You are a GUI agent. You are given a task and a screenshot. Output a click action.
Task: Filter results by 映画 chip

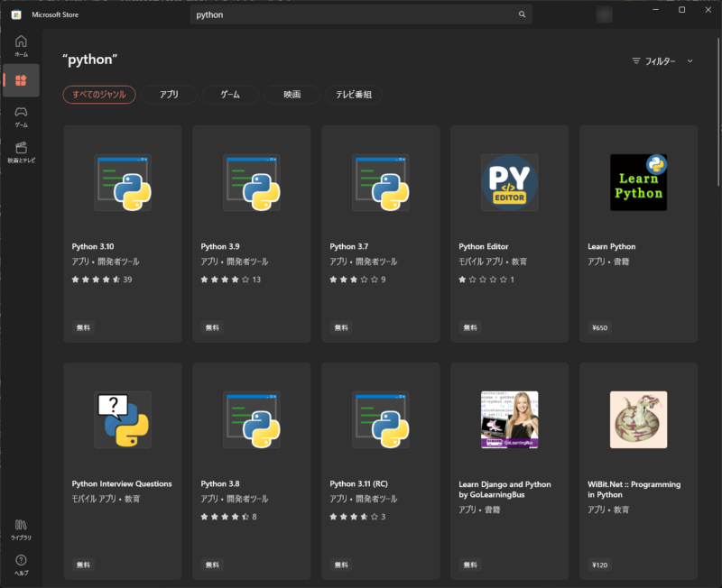point(292,94)
